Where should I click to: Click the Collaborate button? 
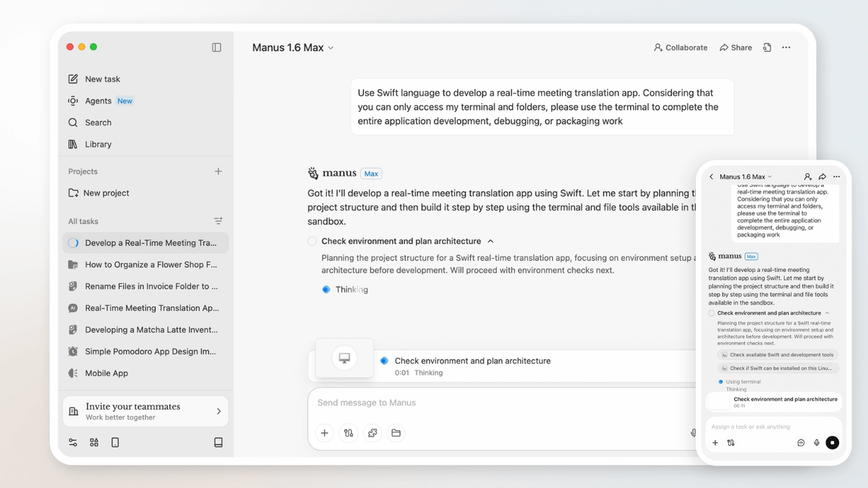click(680, 48)
